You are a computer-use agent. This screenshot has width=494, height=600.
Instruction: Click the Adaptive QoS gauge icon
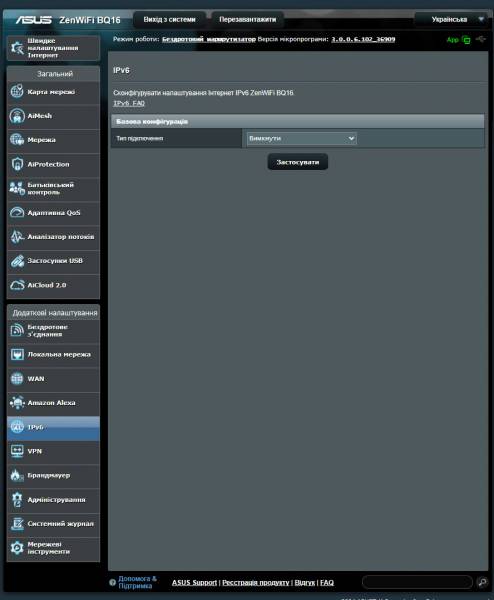(17, 212)
